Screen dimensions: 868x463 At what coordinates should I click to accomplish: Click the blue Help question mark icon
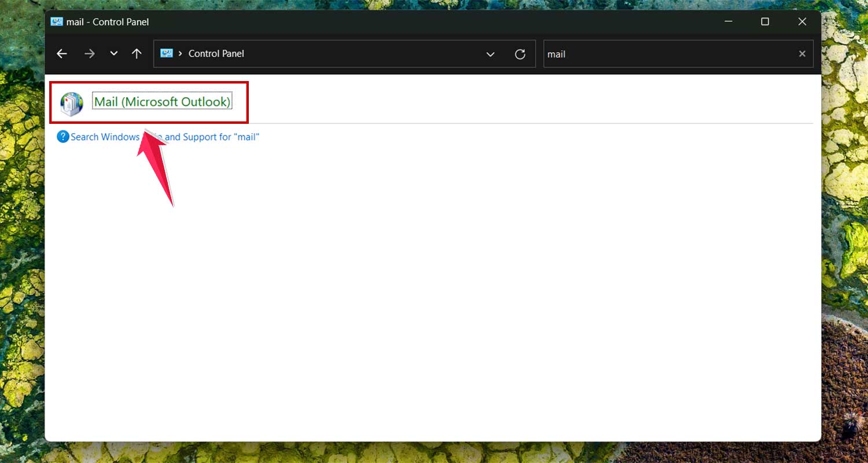tap(62, 137)
